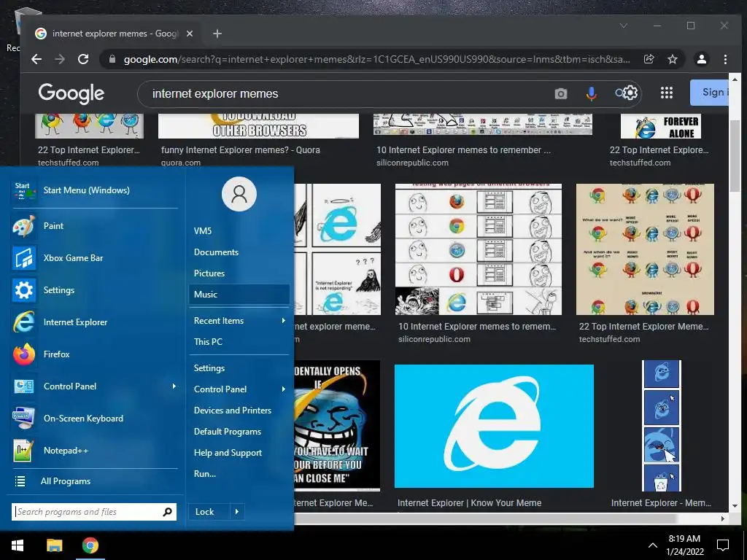Screen dimensions: 747x560
Task: Start voice search with microphone
Action: click(591, 93)
